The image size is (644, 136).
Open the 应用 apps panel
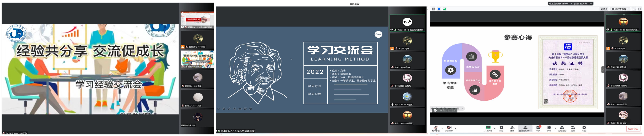[x=573, y=129]
